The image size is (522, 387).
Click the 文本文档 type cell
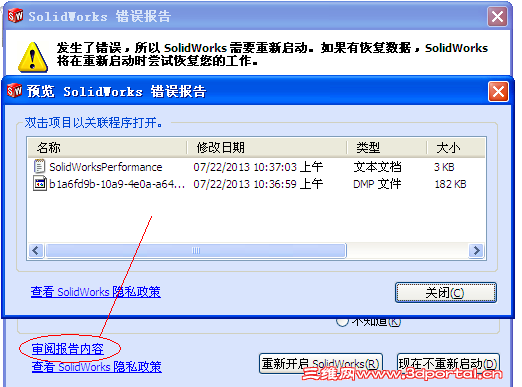tap(377, 167)
